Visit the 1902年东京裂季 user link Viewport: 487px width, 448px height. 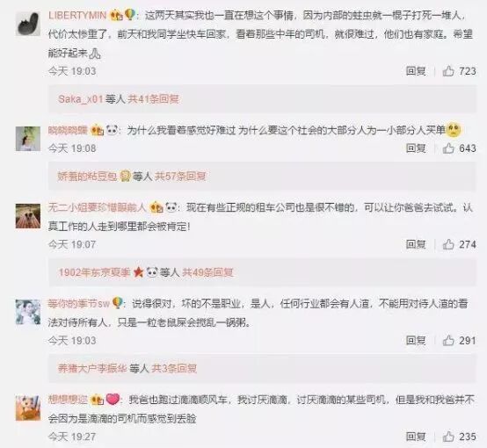[x=94, y=272]
